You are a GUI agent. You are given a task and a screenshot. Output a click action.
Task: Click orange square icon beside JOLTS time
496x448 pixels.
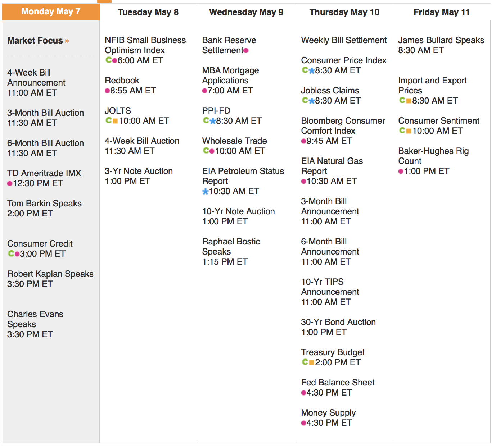point(115,121)
